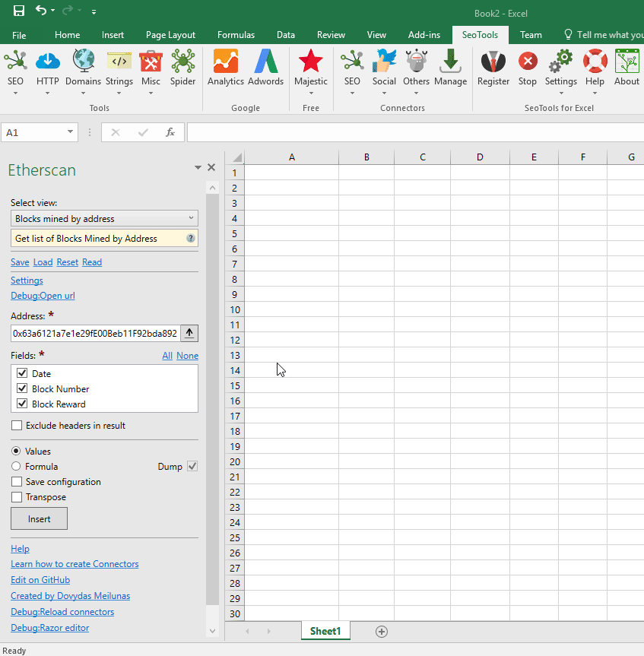Switch to the Home ribbon tab
Viewport: 644px width, 656px height.
[67, 35]
